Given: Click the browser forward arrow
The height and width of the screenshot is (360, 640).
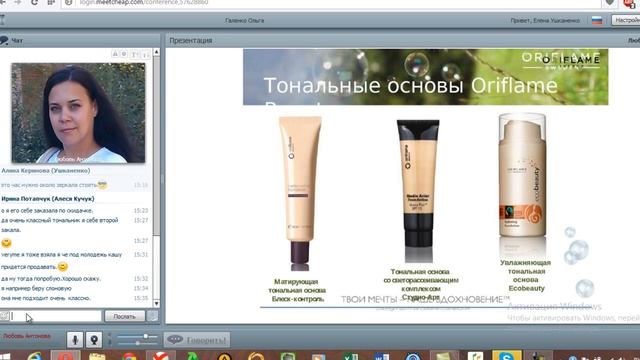Looking at the screenshot, I should [x=18, y=2].
